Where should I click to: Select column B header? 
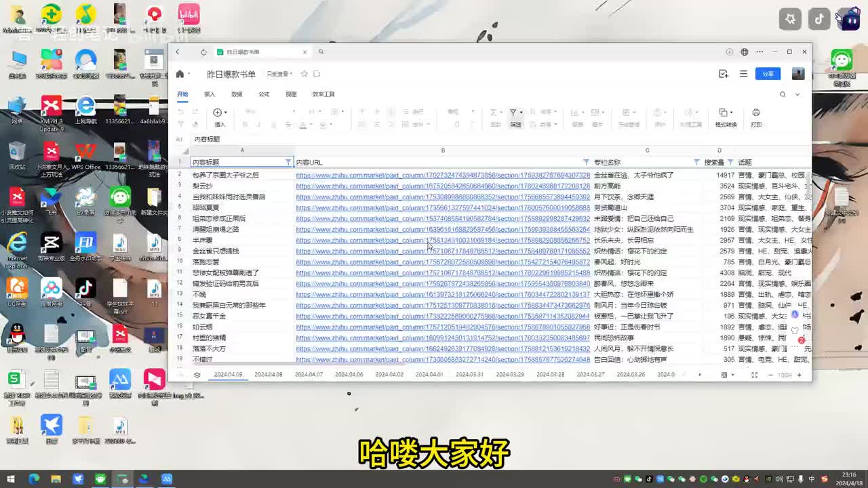coord(443,150)
